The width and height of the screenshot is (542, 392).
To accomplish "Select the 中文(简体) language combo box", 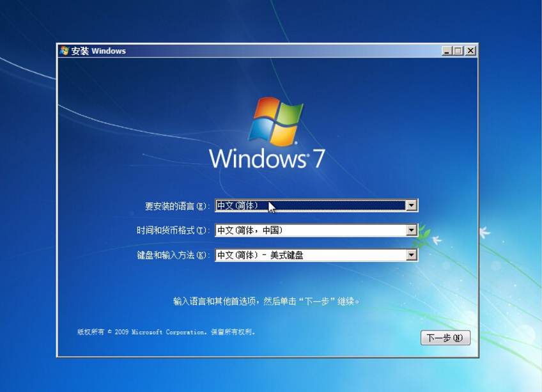I will 316,205.
